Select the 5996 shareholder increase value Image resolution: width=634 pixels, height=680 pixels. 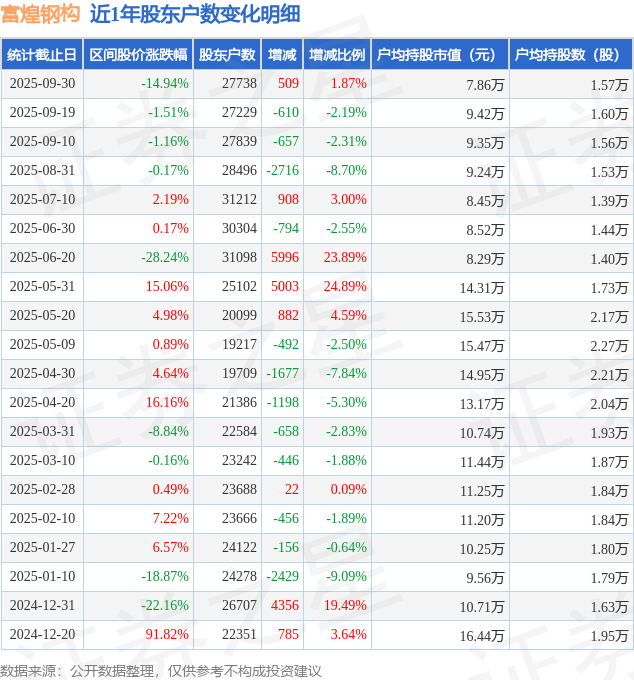pos(285,258)
